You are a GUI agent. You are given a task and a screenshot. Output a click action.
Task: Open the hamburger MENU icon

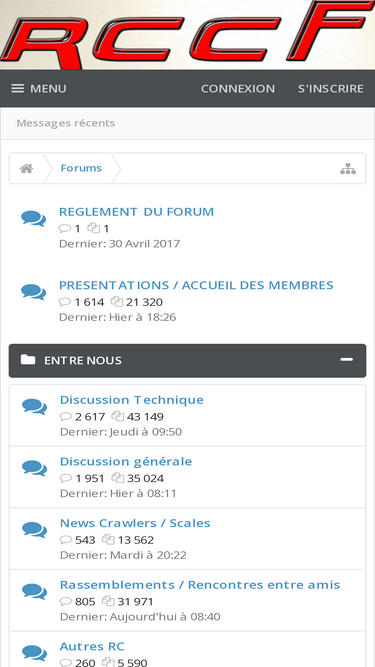(x=17, y=88)
